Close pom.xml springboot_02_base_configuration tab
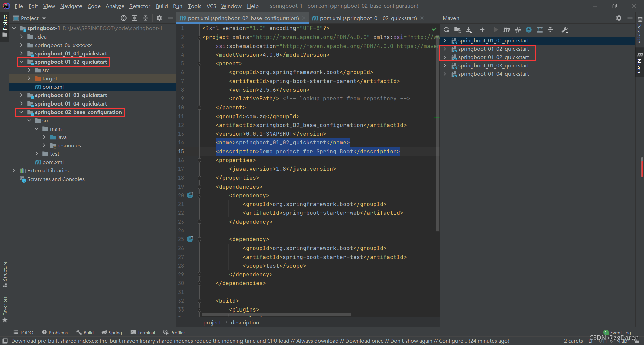Viewport: 644px width, 345px height. point(304,18)
